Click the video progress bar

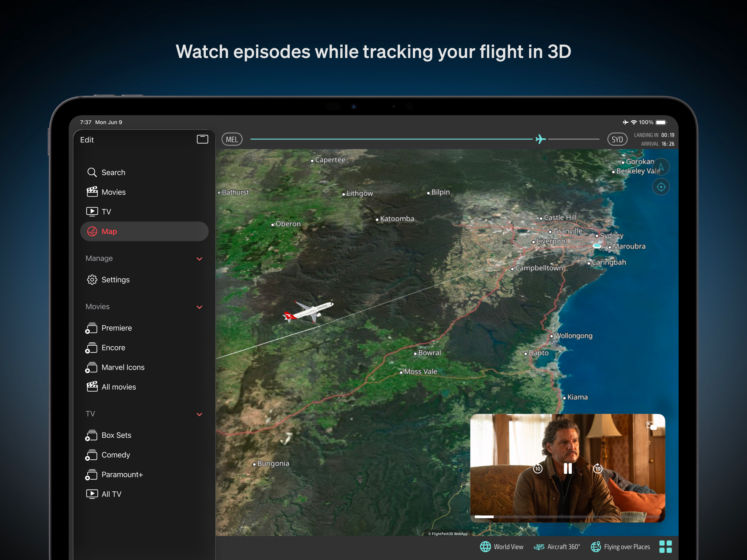point(567,517)
